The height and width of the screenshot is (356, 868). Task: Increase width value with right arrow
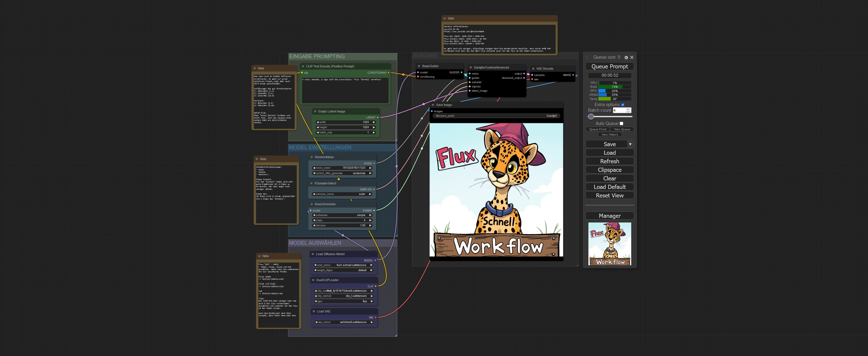(x=374, y=122)
